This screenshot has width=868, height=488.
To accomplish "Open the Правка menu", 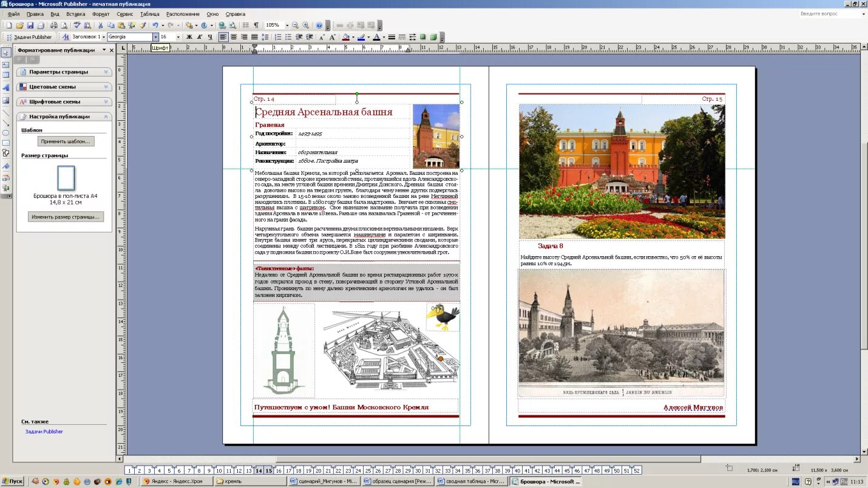I will pyautogui.click(x=35, y=14).
